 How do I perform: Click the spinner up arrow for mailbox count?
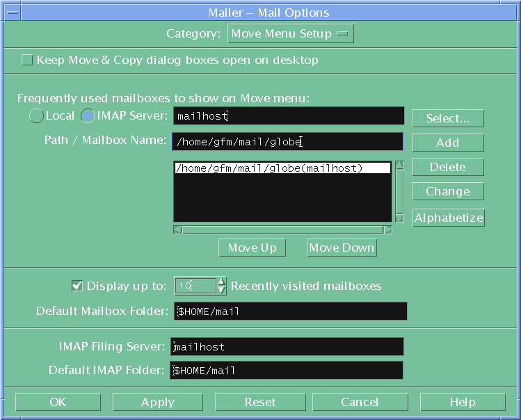[x=221, y=282]
